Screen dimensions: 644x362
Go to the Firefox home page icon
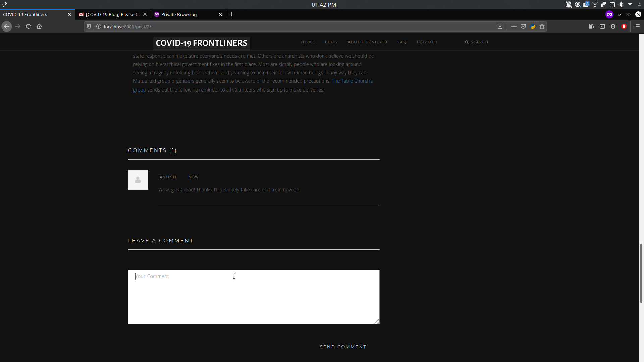(x=39, y=26)
